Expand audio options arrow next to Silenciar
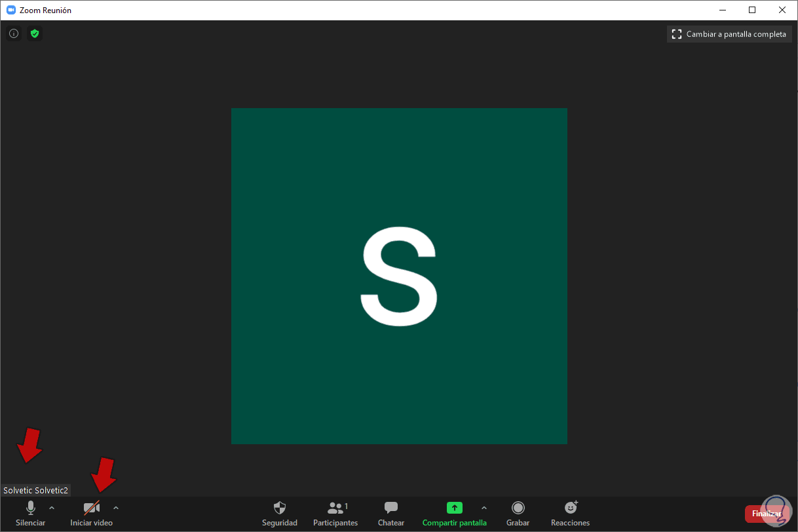Image resolution: width=798 pixels, height=532 pixels. (x=52, y=508)
